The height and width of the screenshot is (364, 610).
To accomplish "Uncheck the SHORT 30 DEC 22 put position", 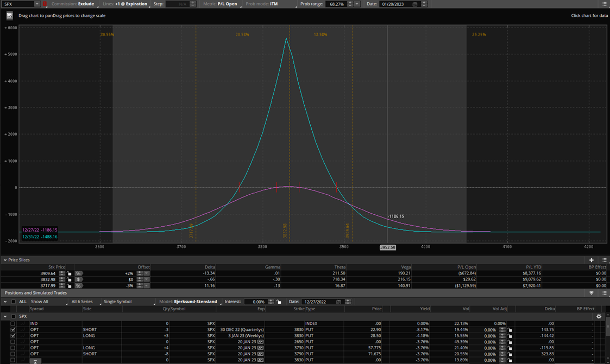I will pos(13,330).
